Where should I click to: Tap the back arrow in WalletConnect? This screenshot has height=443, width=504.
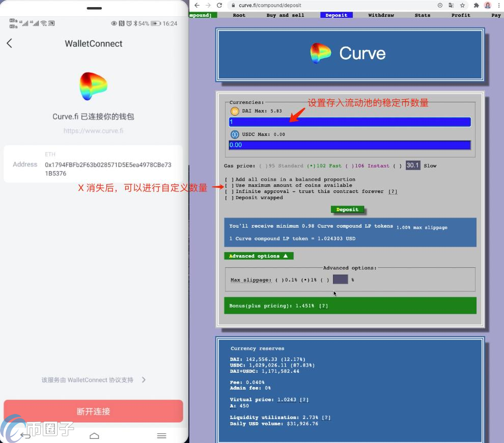coord(9,43)
